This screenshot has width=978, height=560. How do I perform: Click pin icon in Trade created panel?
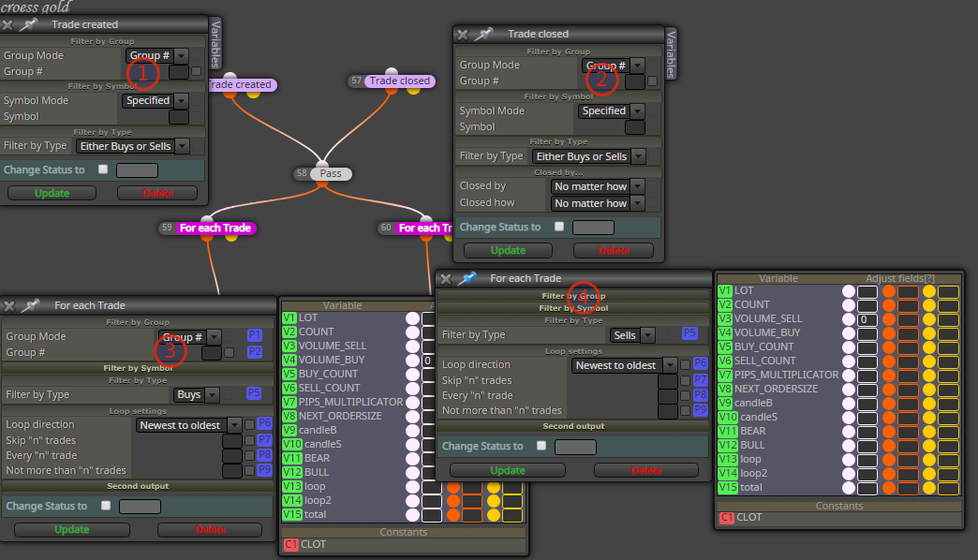point(29,24)
